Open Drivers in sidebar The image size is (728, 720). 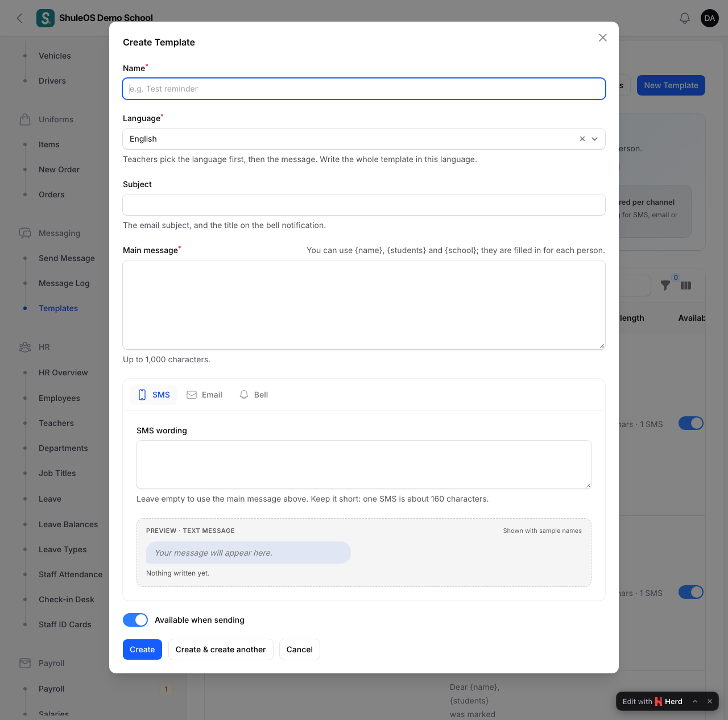click(x=52, y=81)
